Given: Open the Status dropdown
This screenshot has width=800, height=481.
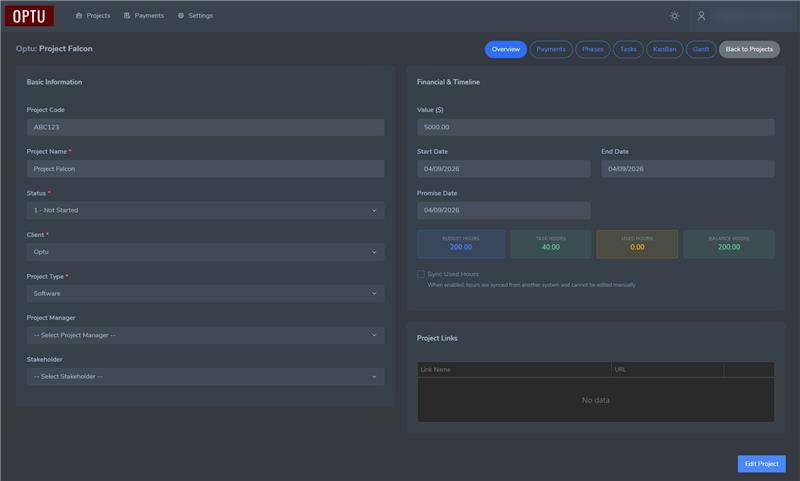Looking at the screenshot, I should (206, 210).
